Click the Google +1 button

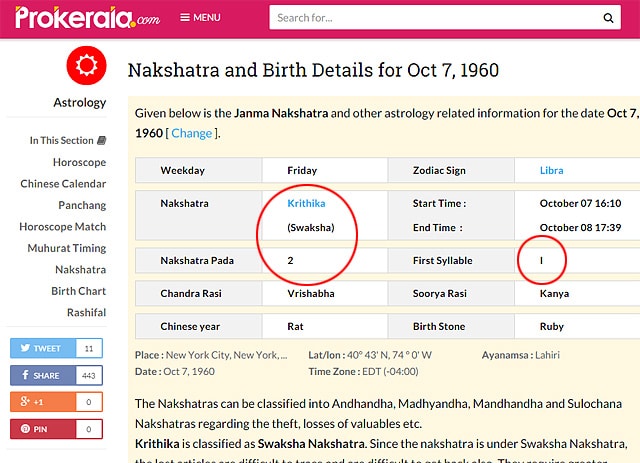pos(43,402)
